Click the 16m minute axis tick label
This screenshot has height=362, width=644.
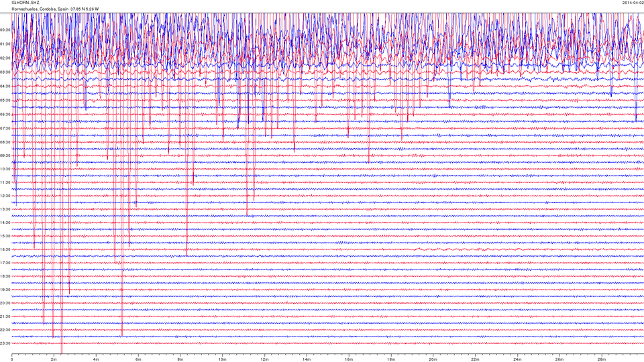pyautogui.click(x=349, y=359)
